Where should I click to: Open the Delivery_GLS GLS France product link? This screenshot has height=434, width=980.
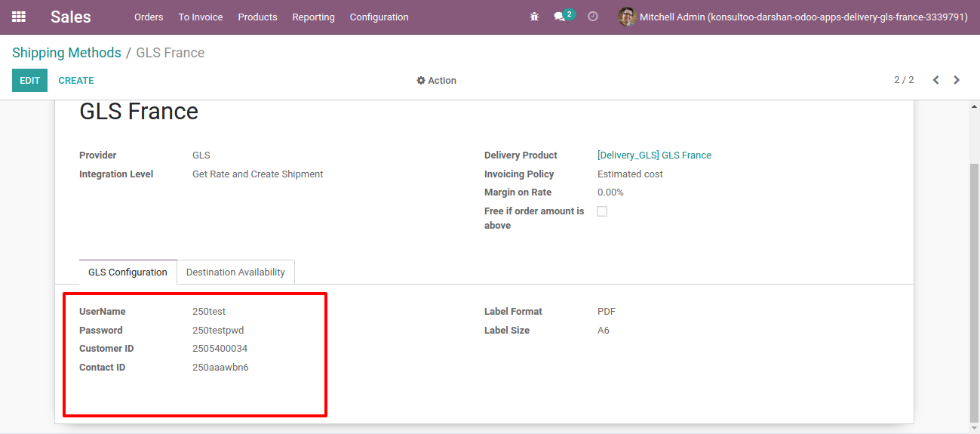pyautogui.click(x=654, y=155)
